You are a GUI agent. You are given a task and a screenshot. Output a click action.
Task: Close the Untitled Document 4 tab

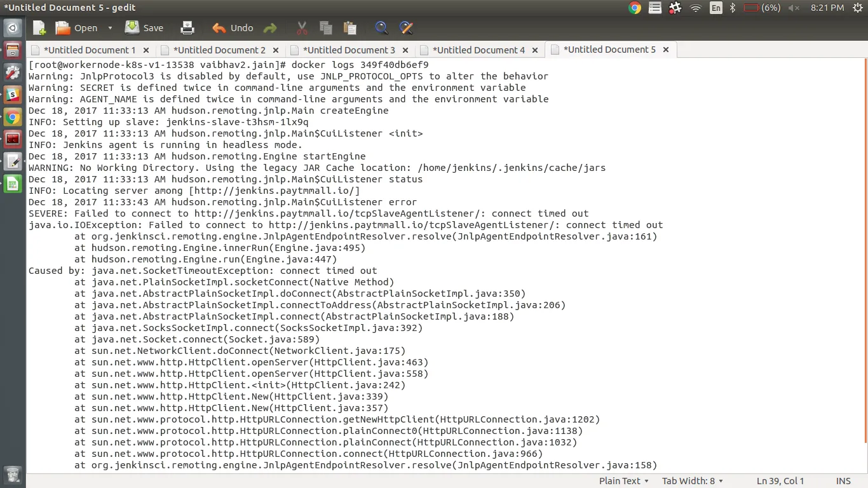[x=535, y=50]
